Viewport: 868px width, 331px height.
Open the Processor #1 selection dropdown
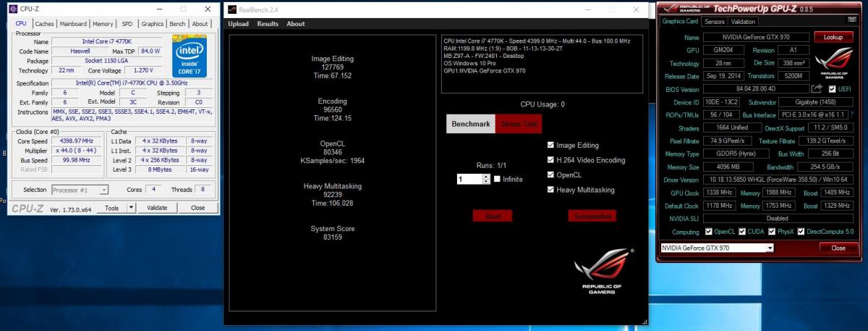80,190
